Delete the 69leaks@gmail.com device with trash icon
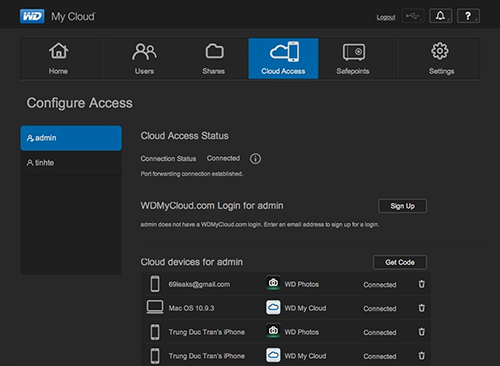The width and height of the screenshot is (500, 366). click(422, 284)
